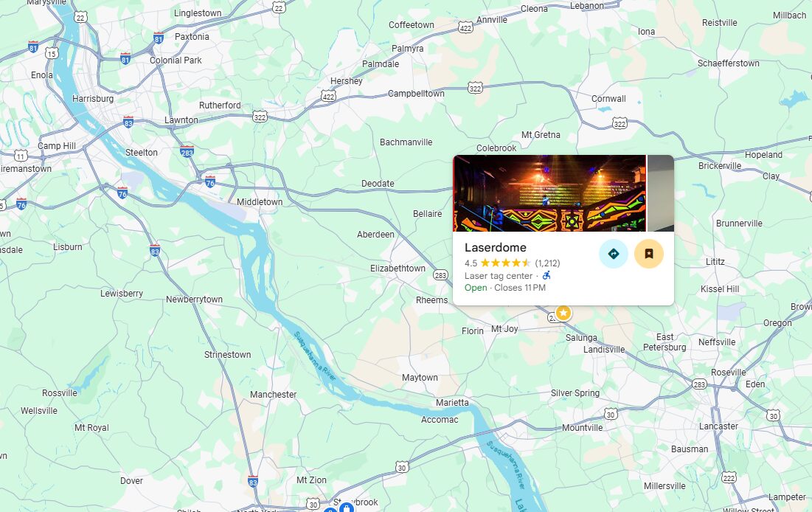Click the Route 222 shield near Millersville
The width and height of the screenshot is (812, 512).
point(729,478)
